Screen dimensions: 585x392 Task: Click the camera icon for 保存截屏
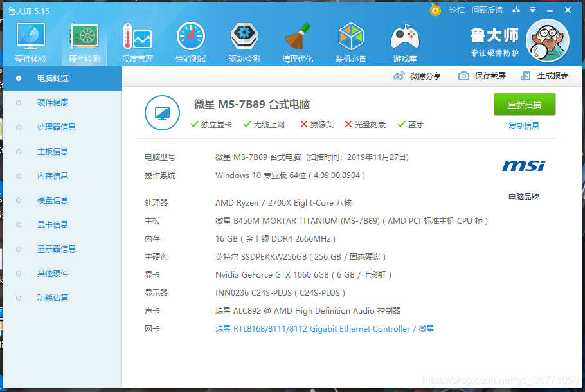click(464, 76)
